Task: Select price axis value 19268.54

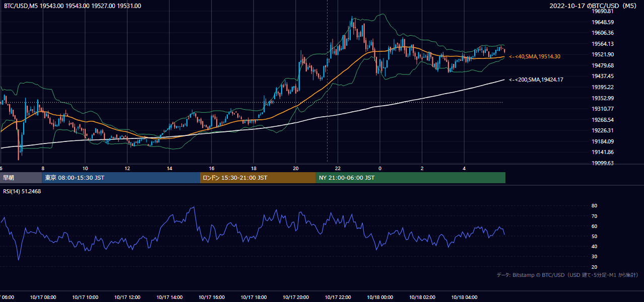Action: click(x=603, y=120)
